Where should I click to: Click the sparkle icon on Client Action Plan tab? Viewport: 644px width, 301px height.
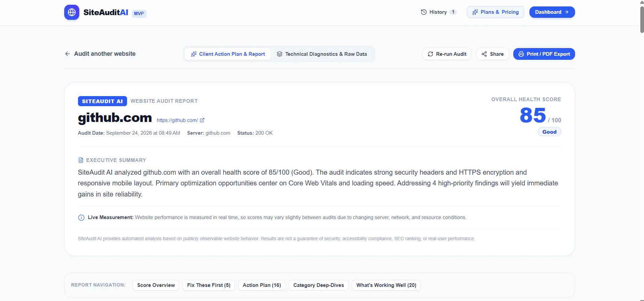coord(194,54)
